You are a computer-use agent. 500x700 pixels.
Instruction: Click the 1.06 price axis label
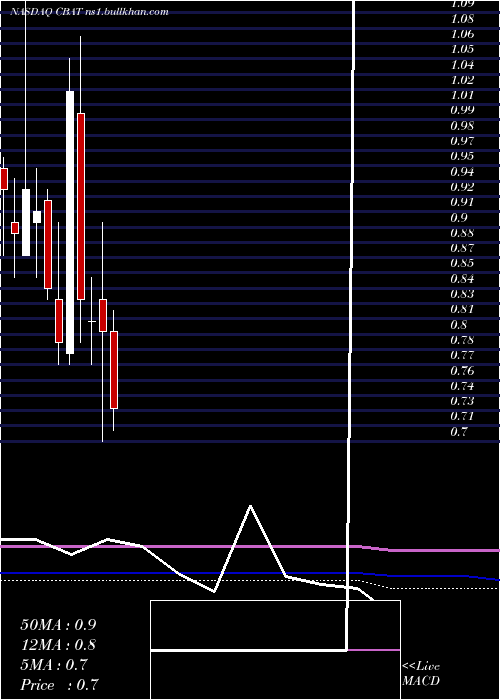pyautogui.click(x=462, y=35)
